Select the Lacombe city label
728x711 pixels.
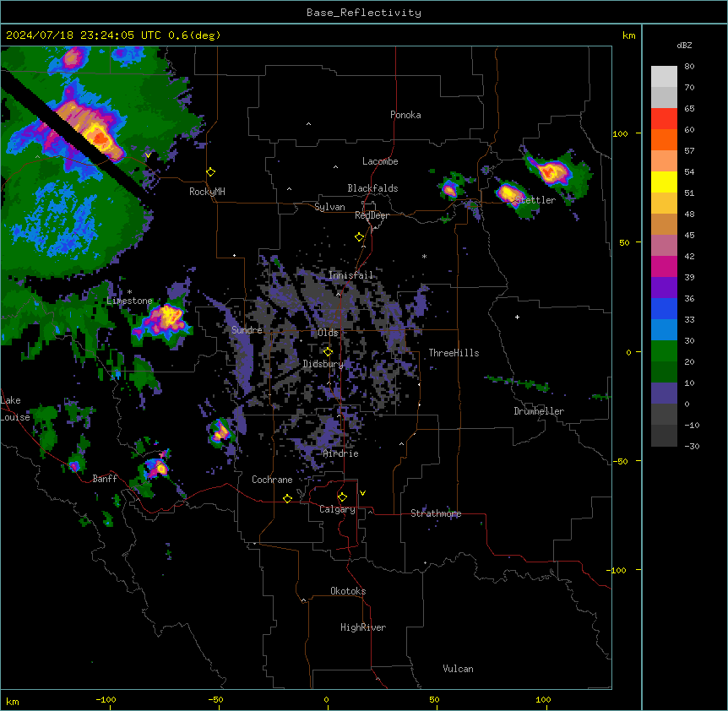tap(380, 161)
